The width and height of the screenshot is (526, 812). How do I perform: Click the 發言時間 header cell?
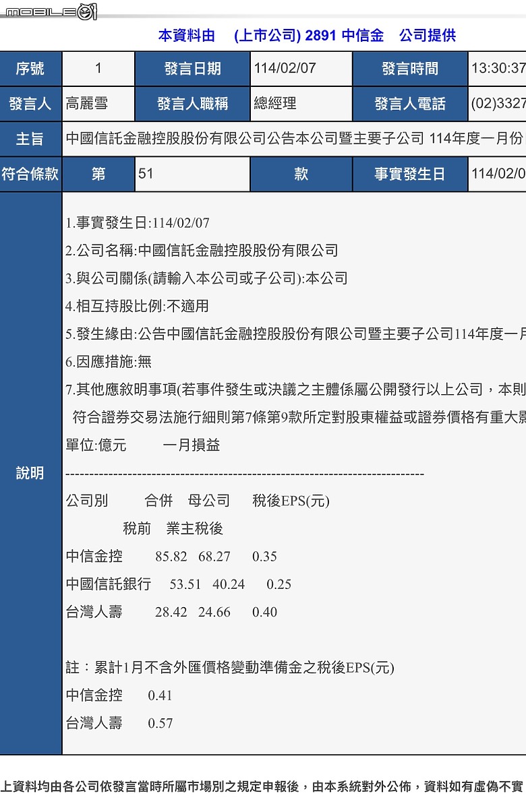point(410,69)
